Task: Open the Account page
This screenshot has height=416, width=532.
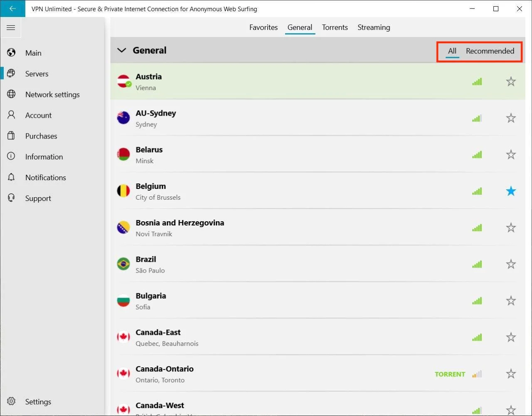Action: (x=38, y=115)
